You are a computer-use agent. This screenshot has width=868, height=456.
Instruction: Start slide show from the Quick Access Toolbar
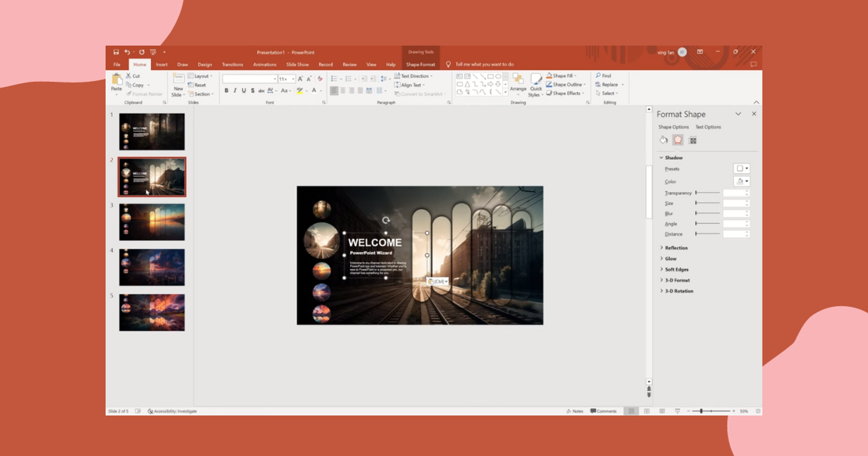coord(152,52)
